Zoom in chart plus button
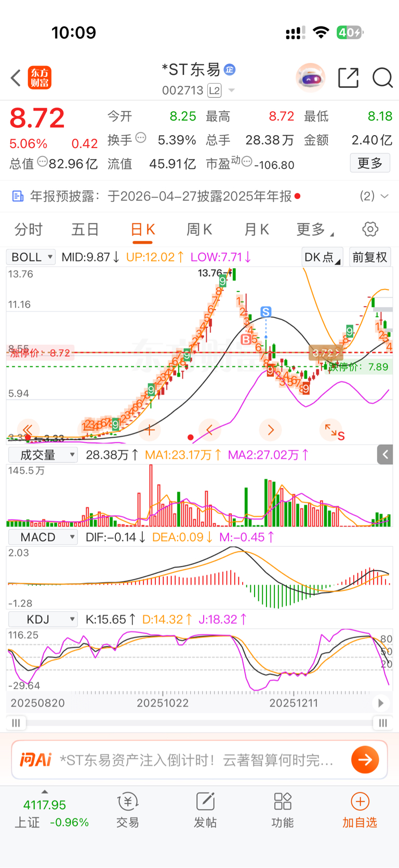This screenshot has width=399, height=868. tap(149, 430)
